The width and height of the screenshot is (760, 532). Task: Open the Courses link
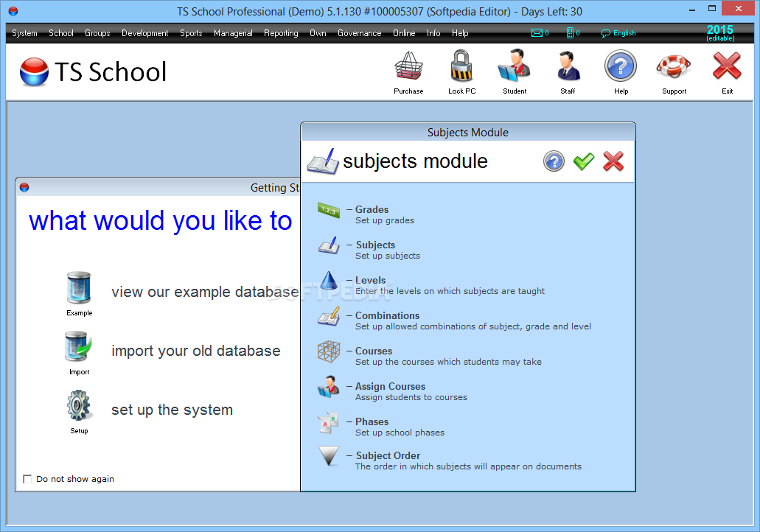[x=374, y=351]
